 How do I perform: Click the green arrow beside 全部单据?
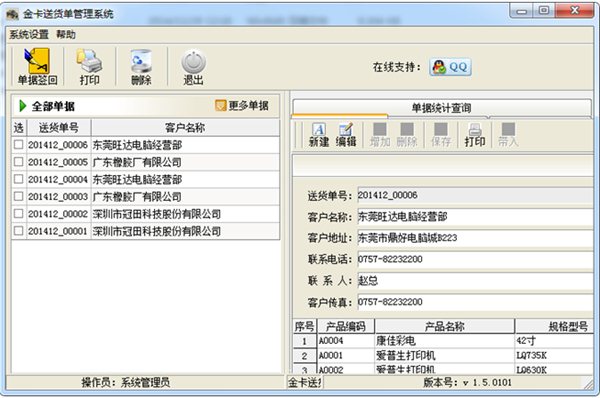[x=23, y=106]
